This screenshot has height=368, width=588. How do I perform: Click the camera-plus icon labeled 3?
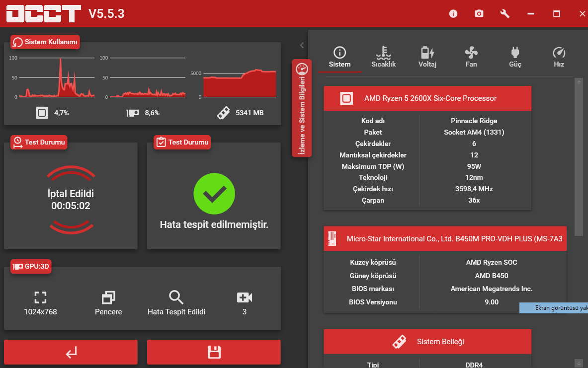245,297
